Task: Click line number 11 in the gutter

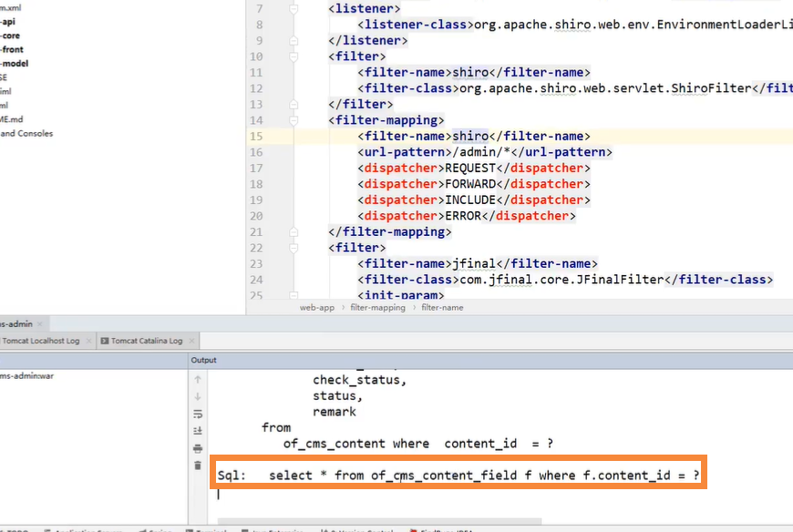Action: coord(256,73)
